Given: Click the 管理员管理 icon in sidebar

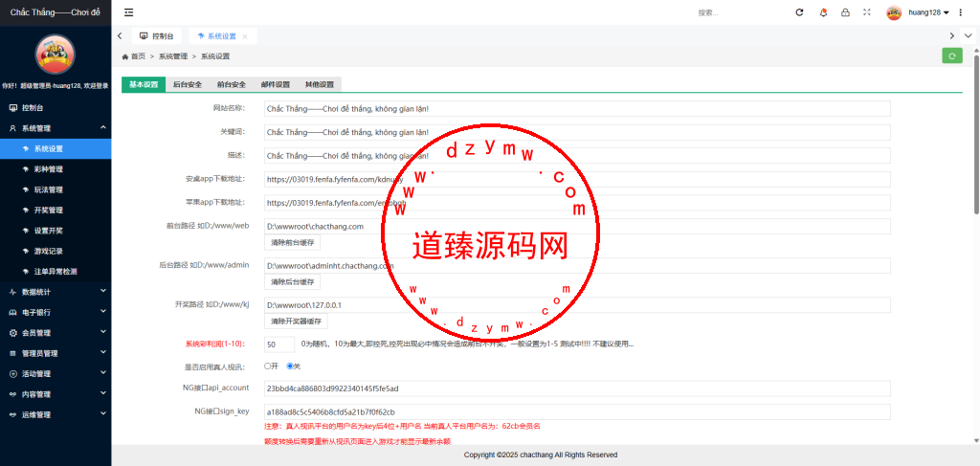Looking at the screenshot, I should [13, 353].
